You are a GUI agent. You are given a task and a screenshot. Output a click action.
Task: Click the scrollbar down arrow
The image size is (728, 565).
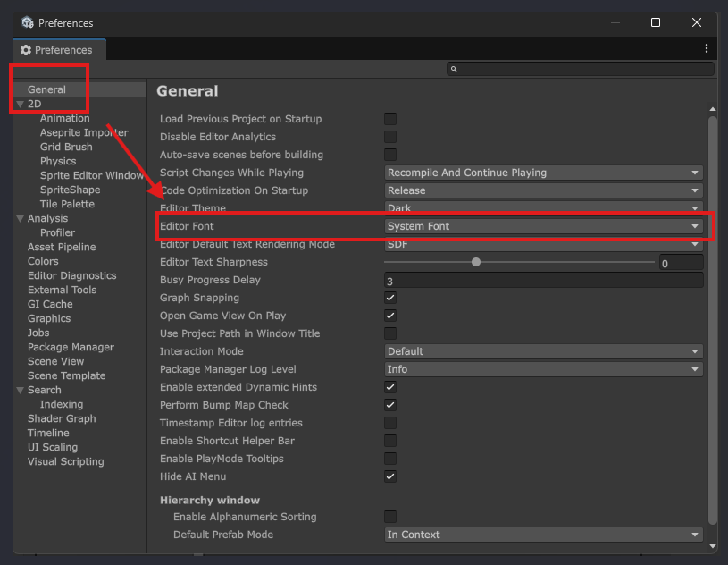(x=713, y=546)
